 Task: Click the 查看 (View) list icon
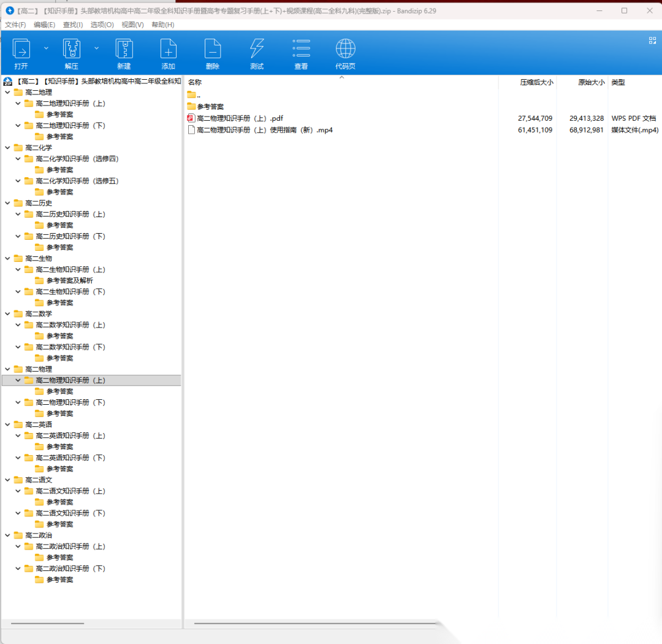point(301,49)
